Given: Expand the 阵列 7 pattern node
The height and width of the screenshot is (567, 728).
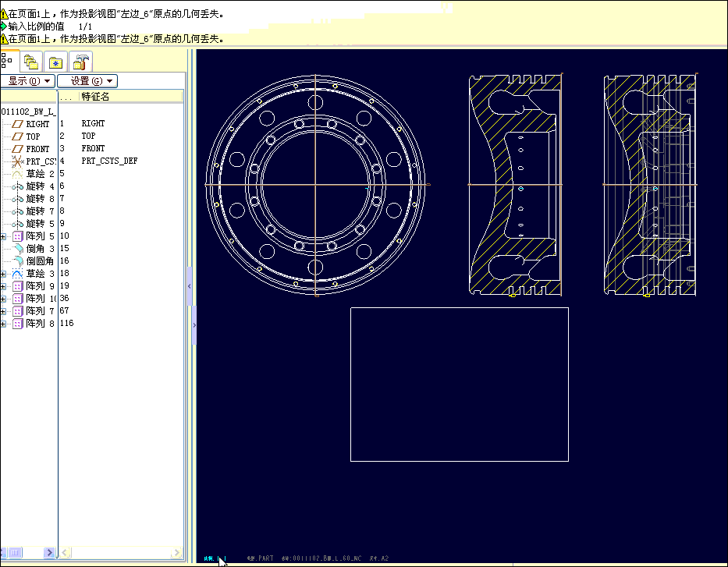Looking at the screenshot, I should pos(3,312).
